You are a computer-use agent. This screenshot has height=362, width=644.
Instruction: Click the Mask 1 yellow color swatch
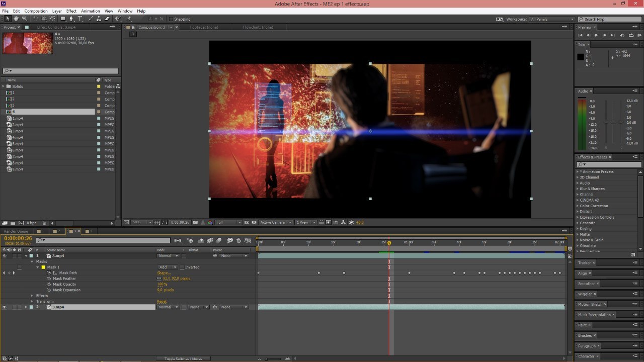[43, 267]
